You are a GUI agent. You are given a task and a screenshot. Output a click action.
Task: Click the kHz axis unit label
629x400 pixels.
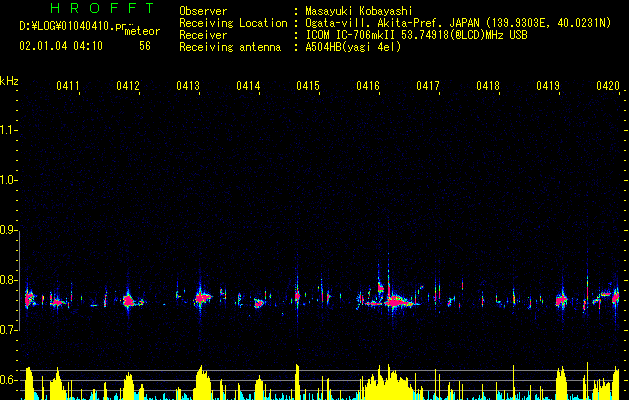pos(9,81)
